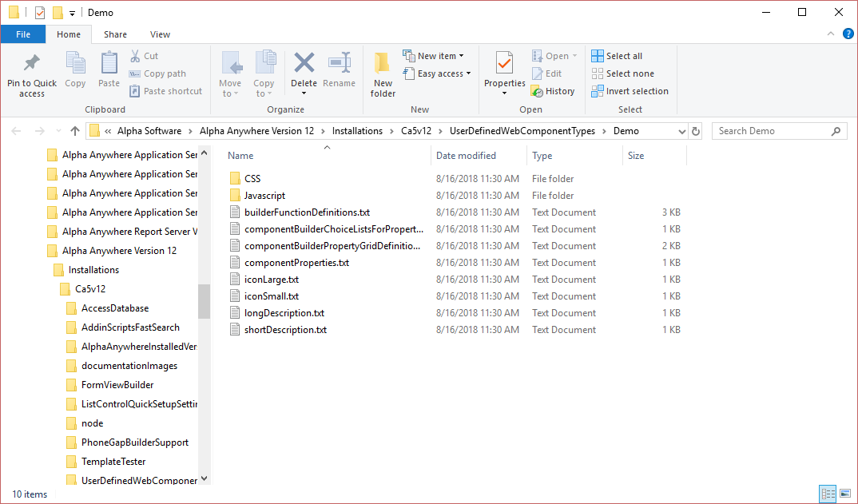Sort by the Size column header
Screen dimensions: 858x504
[x=654, y=156]
